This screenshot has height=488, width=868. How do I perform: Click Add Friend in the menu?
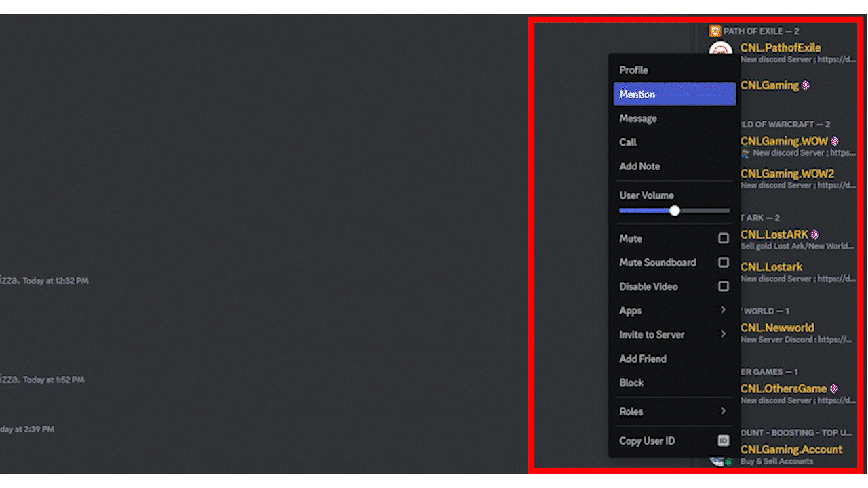coord(643,359)
